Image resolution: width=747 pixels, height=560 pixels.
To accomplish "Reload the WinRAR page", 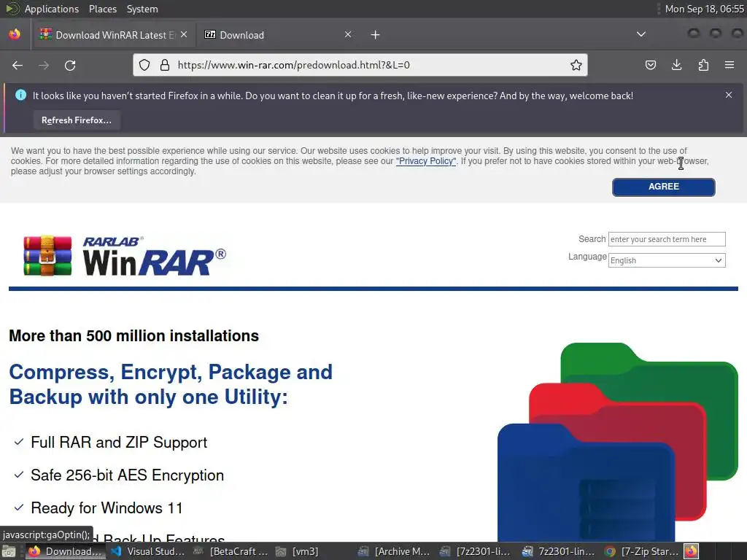I will click(70, 65).
